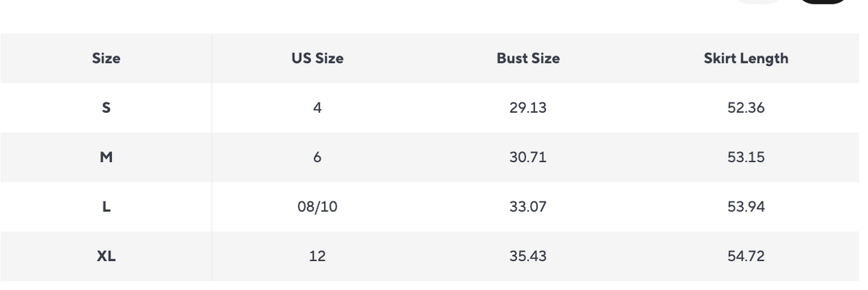This screenshot has width=868, height=290.
Task: Select the Bust Size column header
Action: point(528,59)
